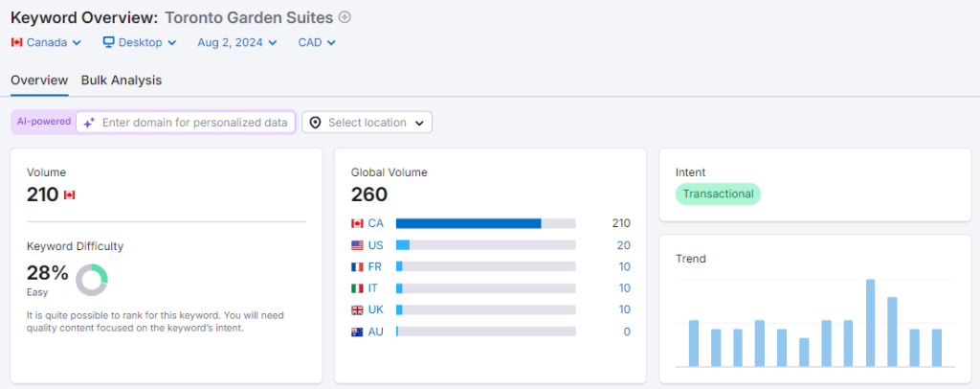The height and width of the screenshot is (389, 980).
Task: Click the CA volume progress bar
Action: pos(485,223)
